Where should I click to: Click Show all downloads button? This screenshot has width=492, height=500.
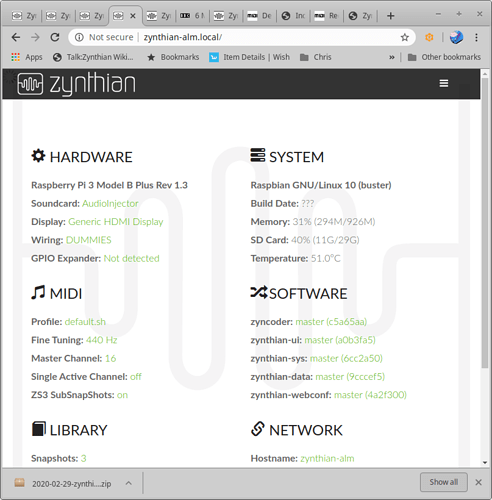coord(443,482)
